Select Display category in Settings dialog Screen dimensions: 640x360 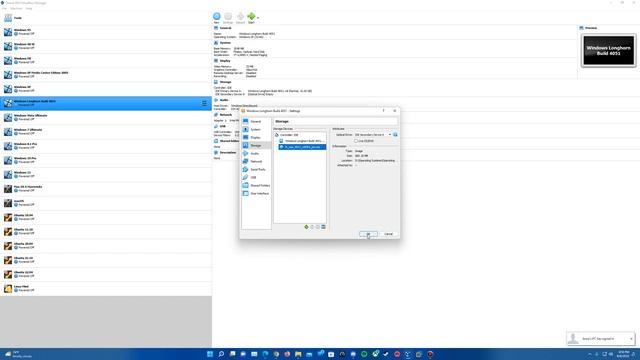(256, 138)
